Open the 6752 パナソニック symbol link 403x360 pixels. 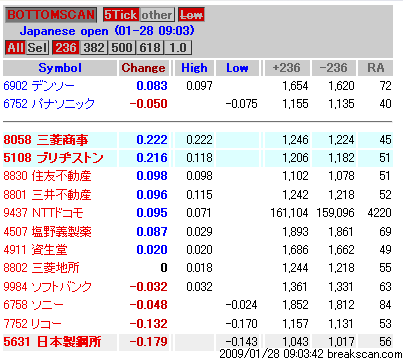49,104
